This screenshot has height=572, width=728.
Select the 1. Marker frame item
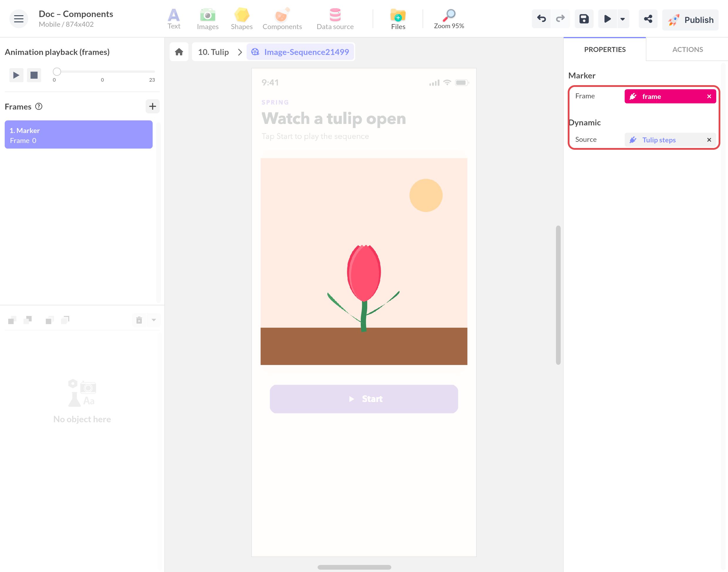point(79,134)
